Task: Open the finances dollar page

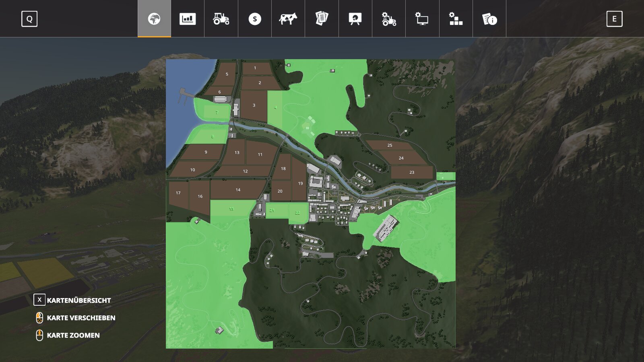Action: tap(255, 19)
